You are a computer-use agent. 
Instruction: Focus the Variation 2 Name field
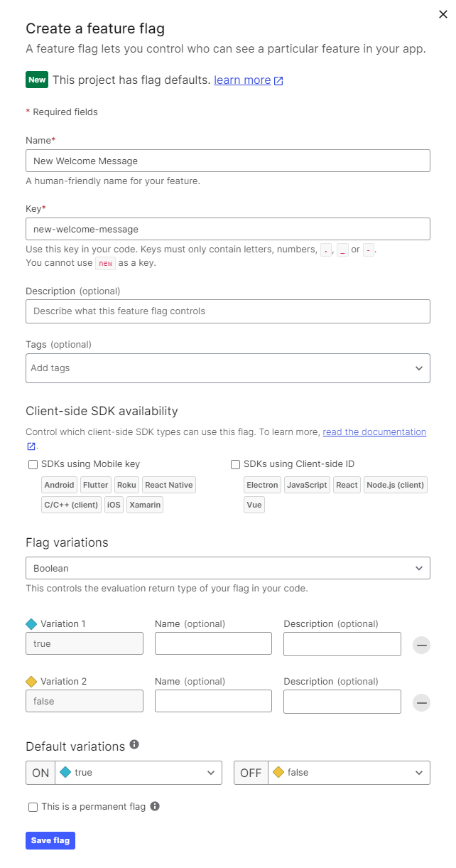(213, 701)
